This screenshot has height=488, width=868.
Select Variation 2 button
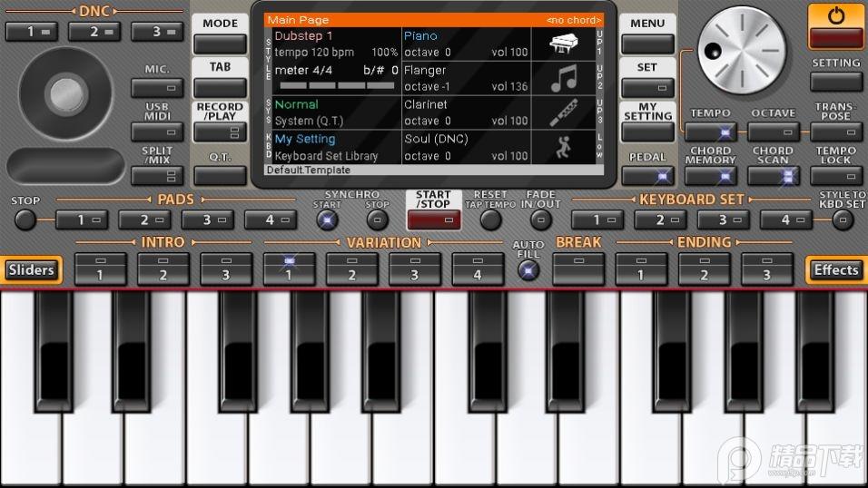351,268
